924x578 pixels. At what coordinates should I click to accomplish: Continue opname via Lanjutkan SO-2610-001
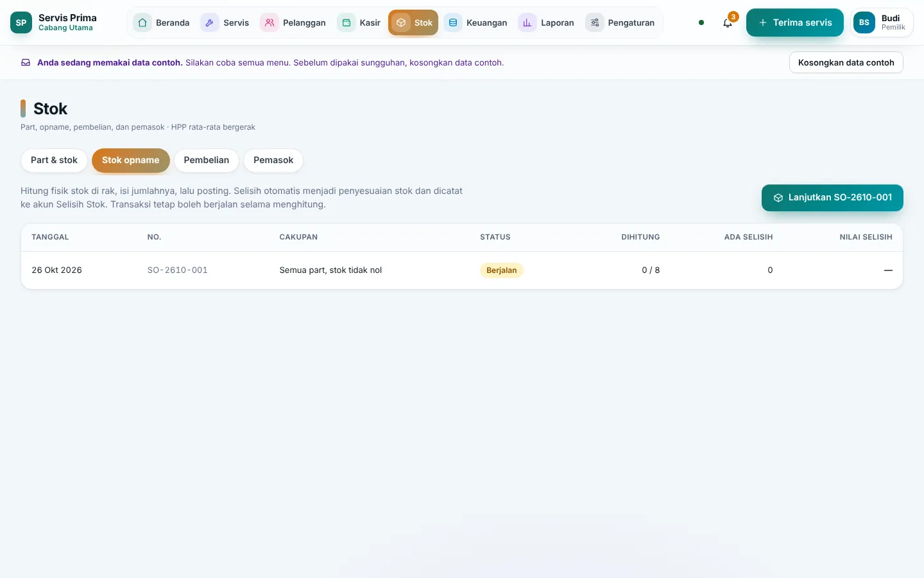pos(832,198)
